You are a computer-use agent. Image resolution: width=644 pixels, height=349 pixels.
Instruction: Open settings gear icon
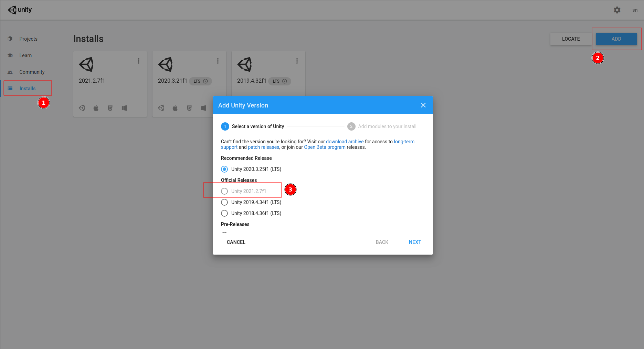click(x=617, y=10)
